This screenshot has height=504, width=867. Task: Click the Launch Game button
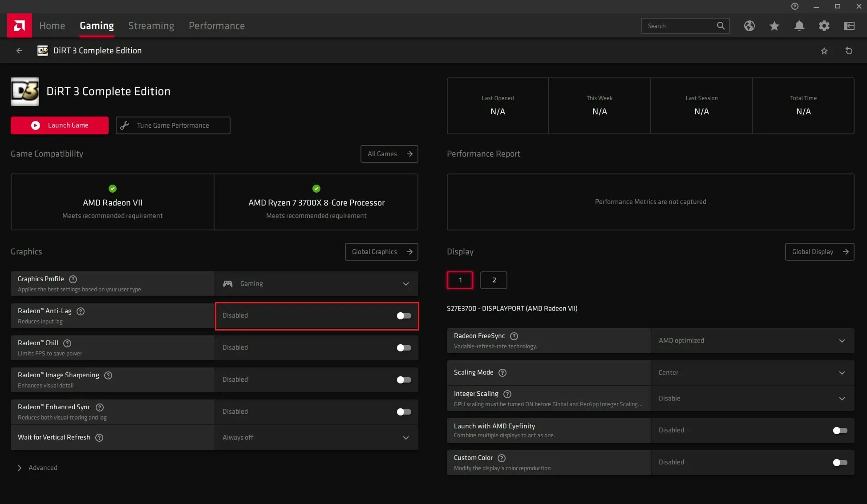click(x=60, y=125)
